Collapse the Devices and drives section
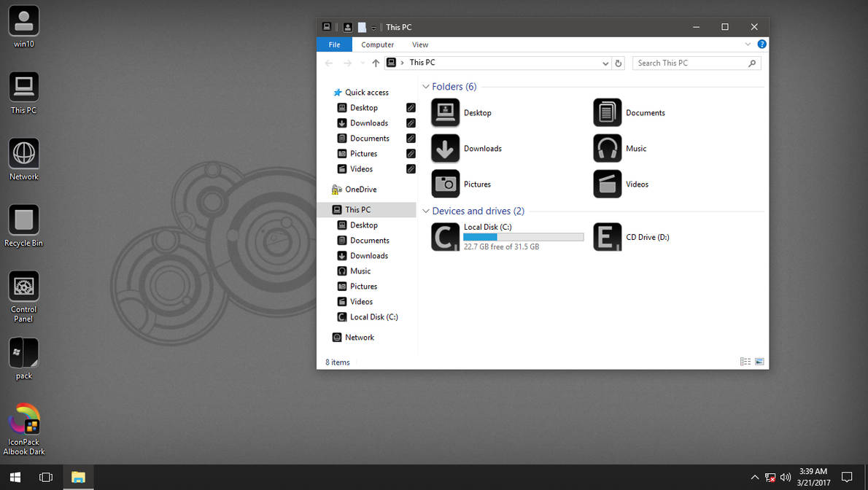Image resolution: width=868 pixels, height=490 pixels. [425, 211]
